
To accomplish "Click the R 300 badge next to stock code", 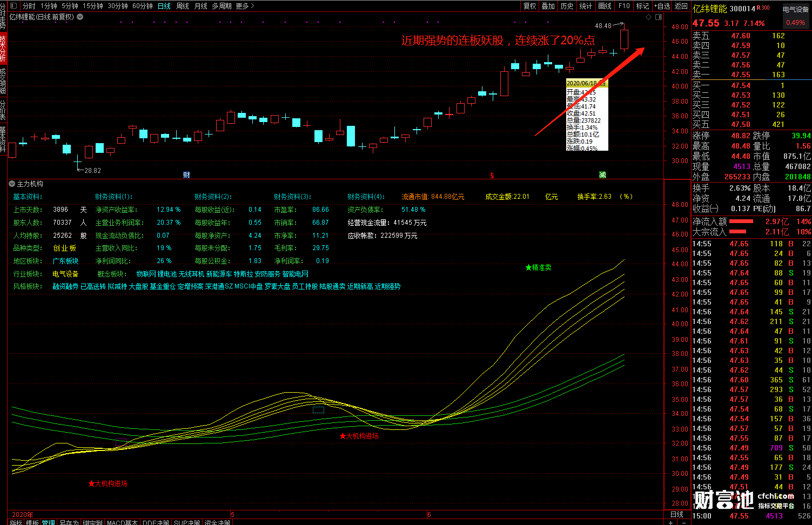I will pos(763,8).
